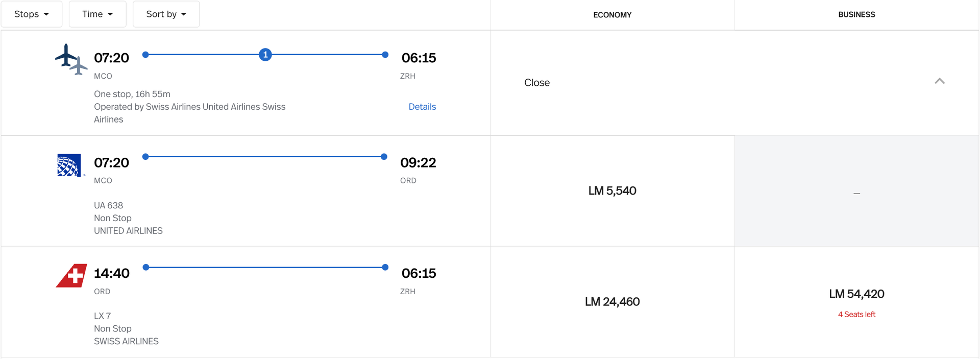Select the United Airlines logo
The height and width of the screenshot is (359, 980).
point(70,164)
